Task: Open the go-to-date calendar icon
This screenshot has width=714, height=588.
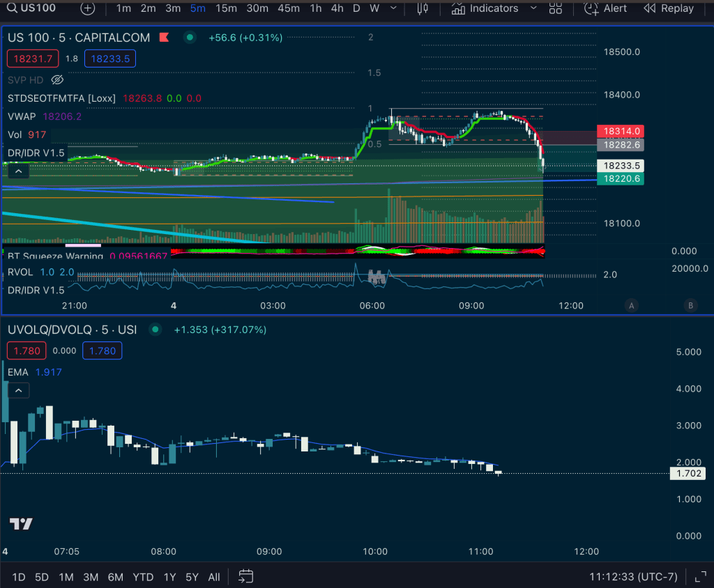Action: pyautogui.click(x=245, y=576)
